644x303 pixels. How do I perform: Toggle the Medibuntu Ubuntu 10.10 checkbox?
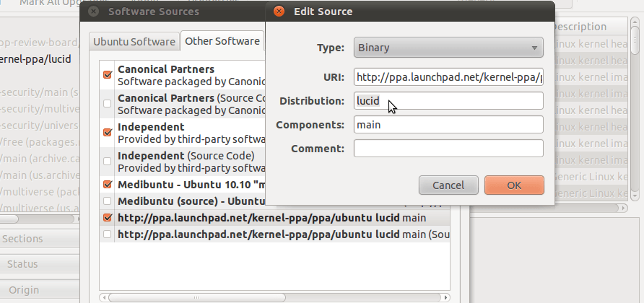click(x=108, y=185)
